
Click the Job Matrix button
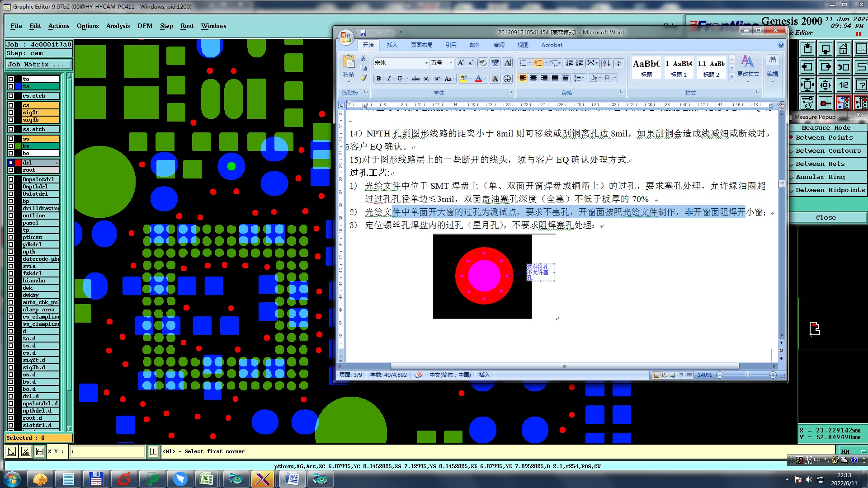[38, 65]
